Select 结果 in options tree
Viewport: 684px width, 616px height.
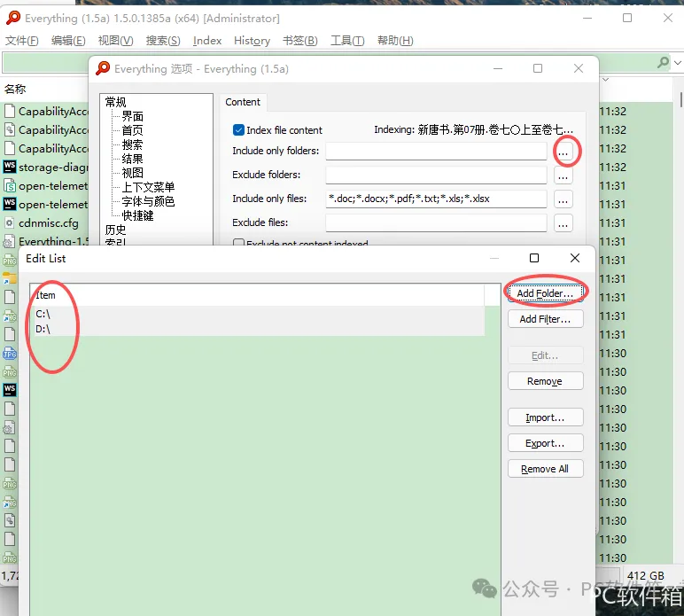coord(133,159)
